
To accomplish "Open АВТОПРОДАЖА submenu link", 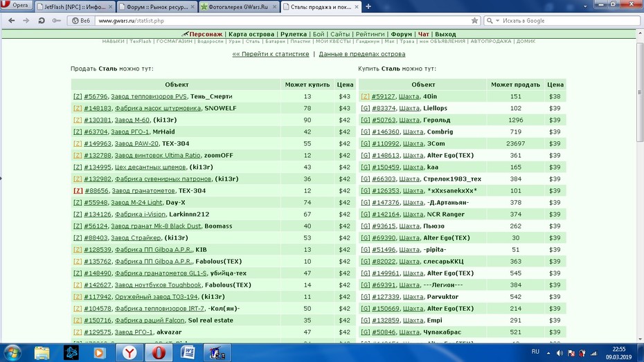I will (491, 41).
